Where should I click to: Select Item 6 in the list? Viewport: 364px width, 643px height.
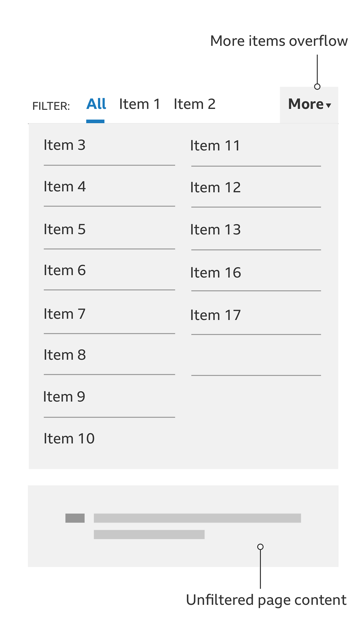(65, 270)
